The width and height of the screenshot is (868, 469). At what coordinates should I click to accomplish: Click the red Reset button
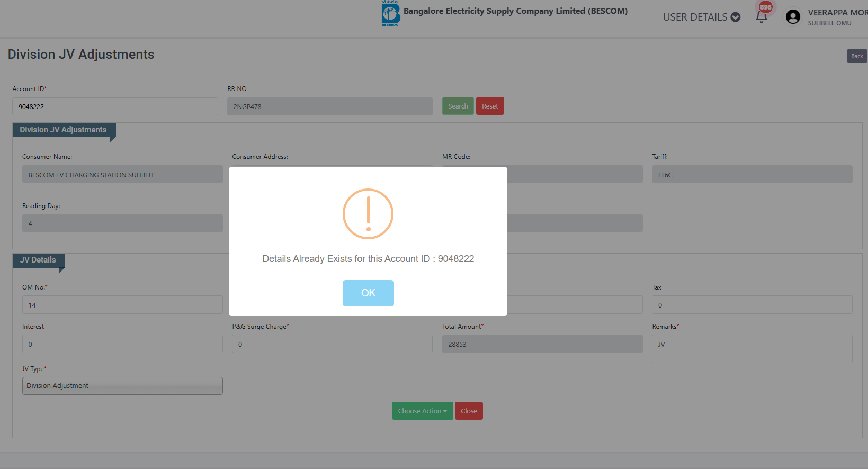point(490,106)
